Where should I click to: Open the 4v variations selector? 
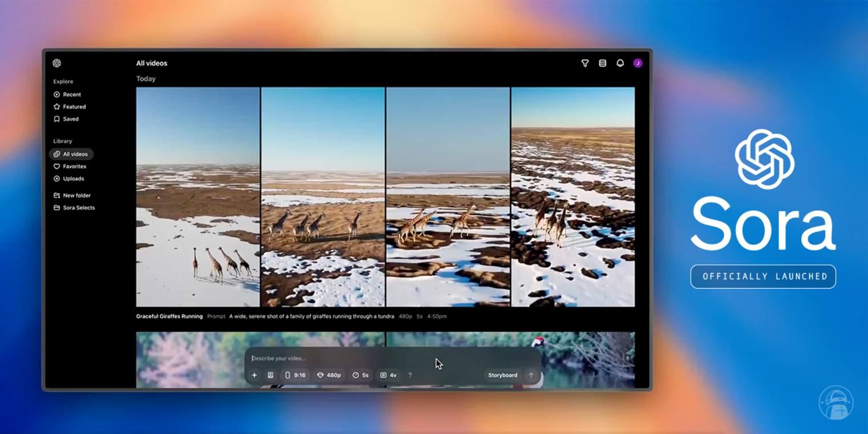point(388,375)
